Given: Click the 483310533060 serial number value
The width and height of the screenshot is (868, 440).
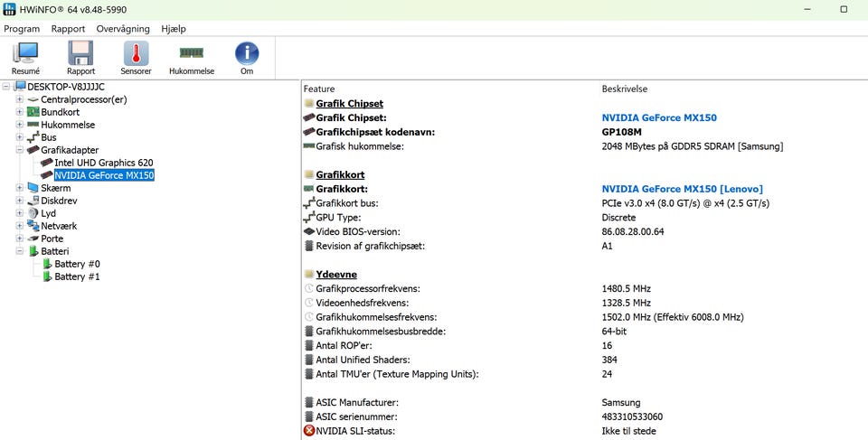Looking at the screenshot, I should [632, 417].
